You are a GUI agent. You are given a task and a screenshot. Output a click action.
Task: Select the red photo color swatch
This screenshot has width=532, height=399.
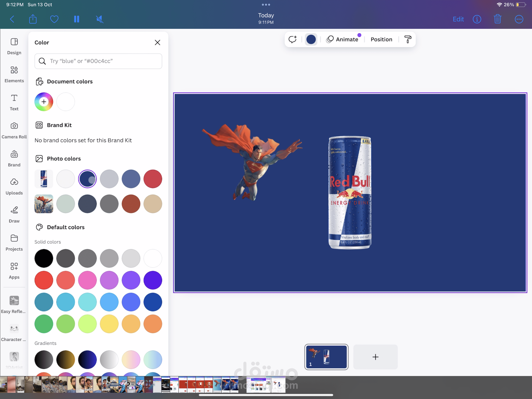(x=153, y=179)
